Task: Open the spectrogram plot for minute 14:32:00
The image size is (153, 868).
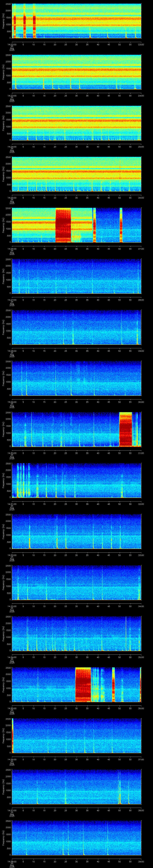Action: tap(77, 532)
